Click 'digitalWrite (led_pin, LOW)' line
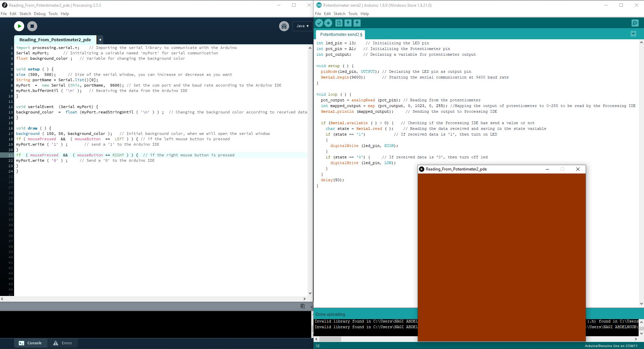 (363, 163)
